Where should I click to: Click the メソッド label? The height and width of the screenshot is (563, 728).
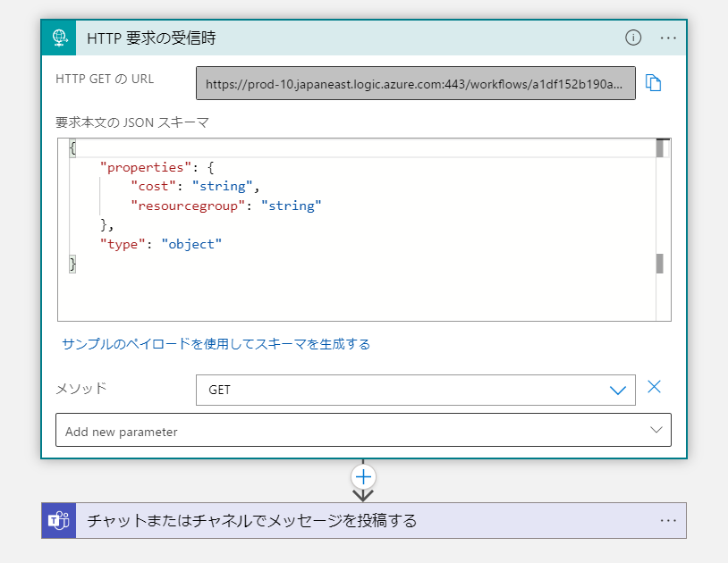[81, 388]
